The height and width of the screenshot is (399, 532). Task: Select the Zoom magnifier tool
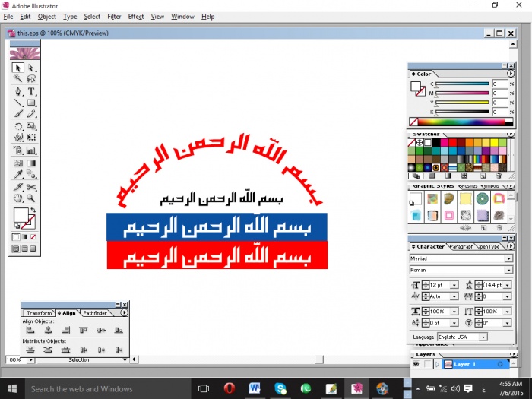(31, 198)
